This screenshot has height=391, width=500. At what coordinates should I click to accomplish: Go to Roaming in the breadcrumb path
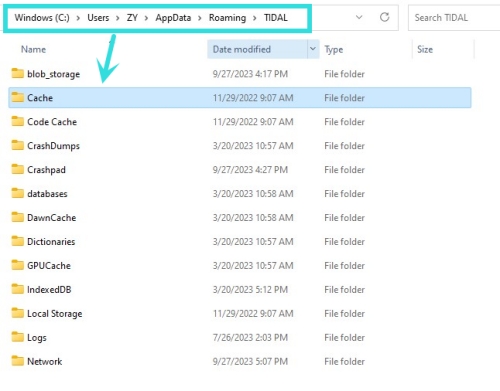click(x=227, y=18)
